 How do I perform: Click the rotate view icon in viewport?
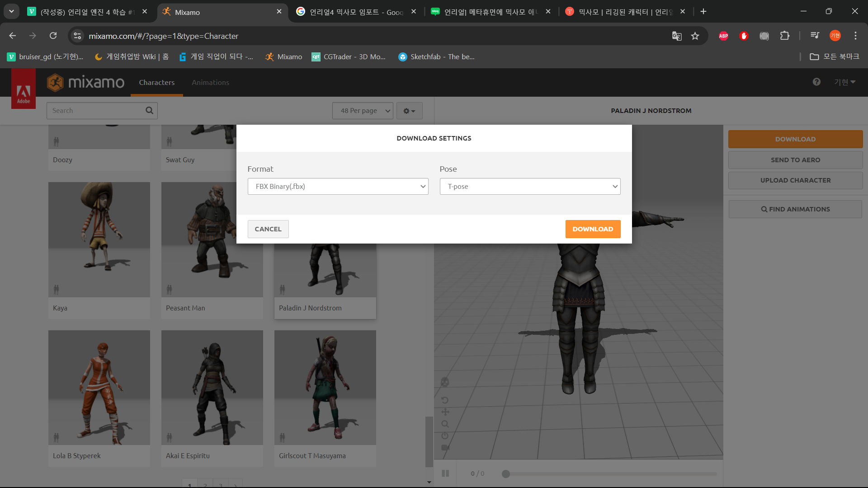[445, 400]
